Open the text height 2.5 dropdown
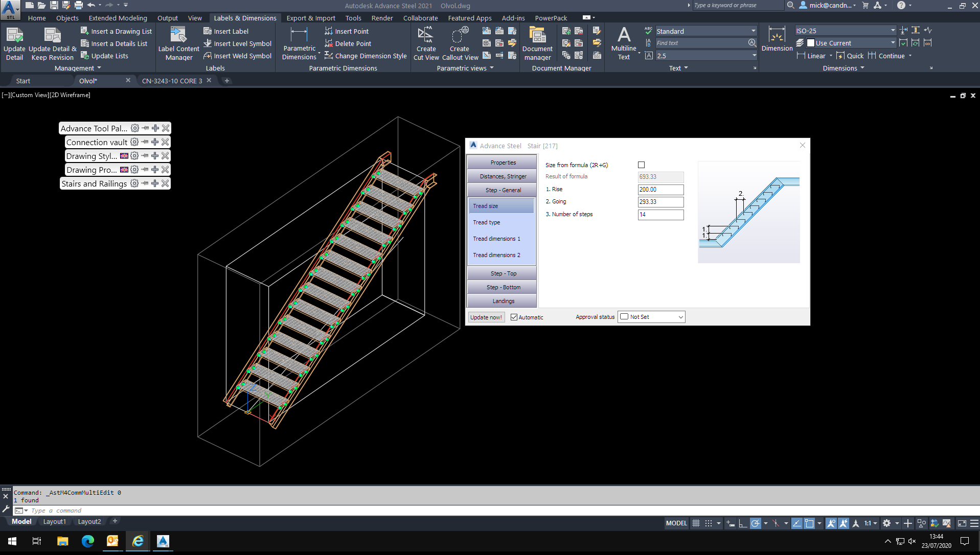 pos(705,56)
